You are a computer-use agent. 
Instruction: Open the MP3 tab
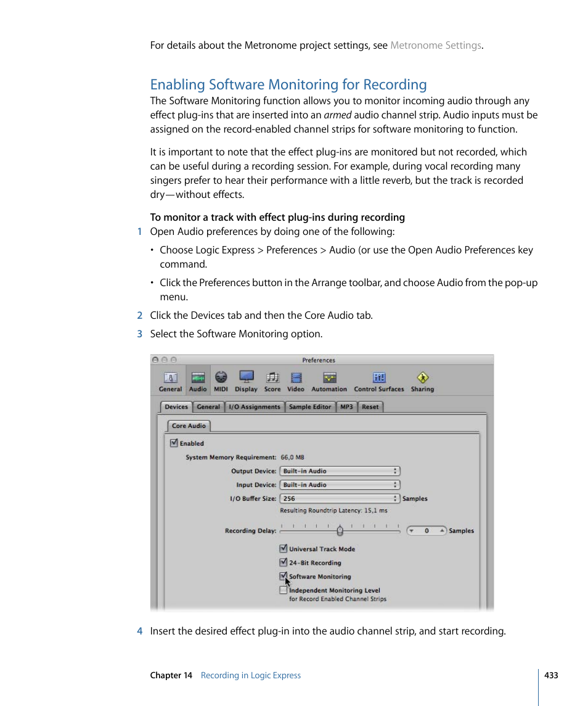pyautogui.click(x=346, y=406)
